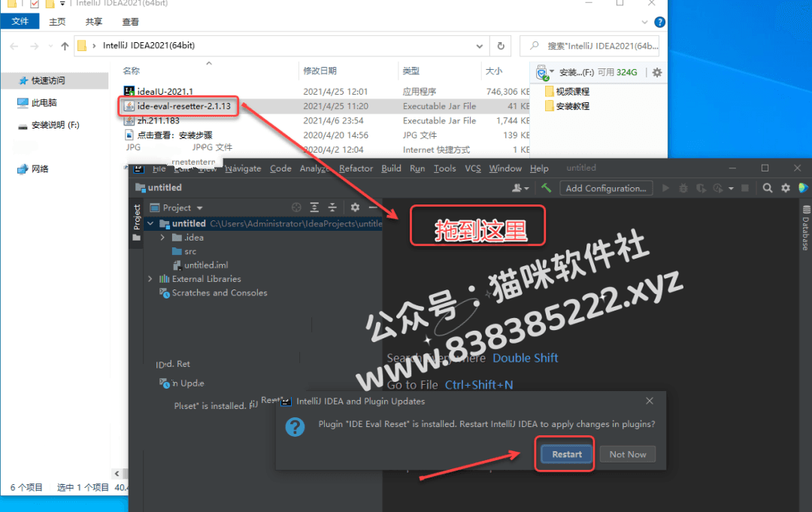Image resolution: width=812 pixels, height=512 pixels.
Task: Open the Build menu
Action: click(x=391, y=168)
